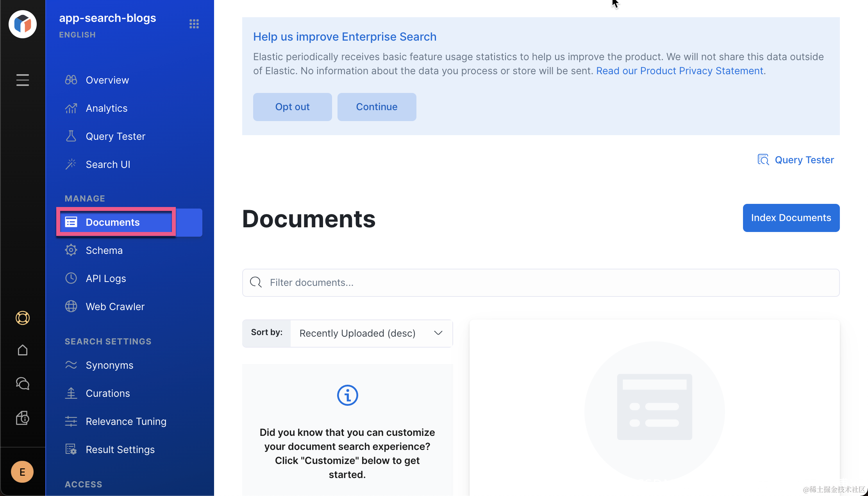
Task: Open Relevance Tuning settings
Action: [126, 421]
